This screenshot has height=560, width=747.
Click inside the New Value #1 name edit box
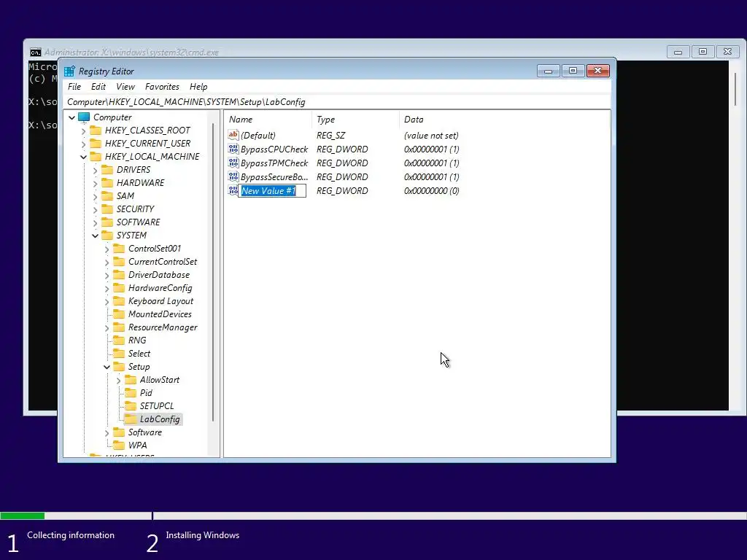272,190
